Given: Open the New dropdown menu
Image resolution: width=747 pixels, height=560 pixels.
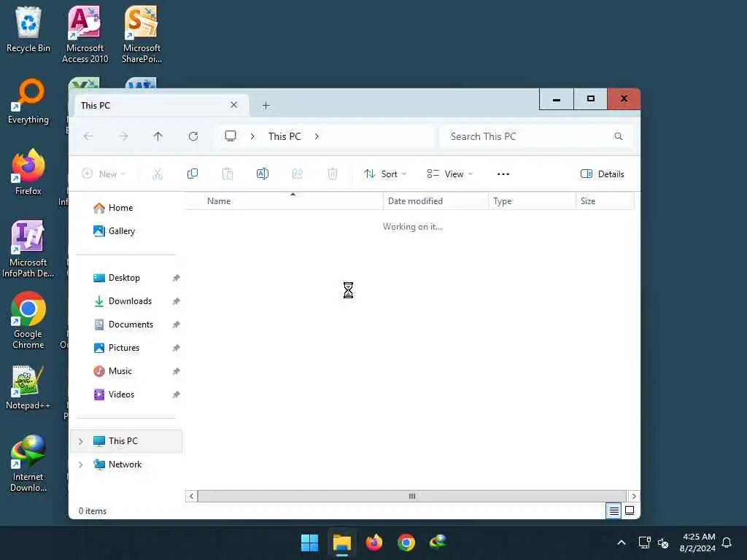Looking at the screenshot, I should [x=104, y=174].
